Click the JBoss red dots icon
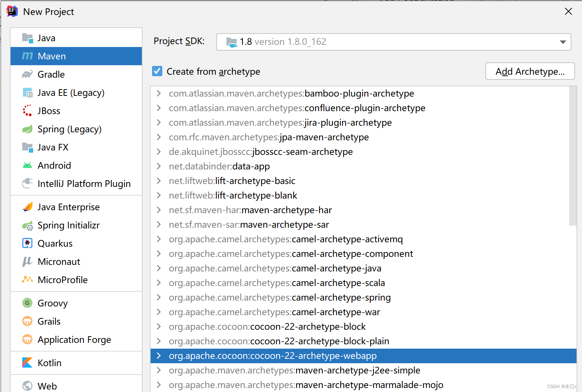This screenshot has height=392, width=582. coord(27,110)
